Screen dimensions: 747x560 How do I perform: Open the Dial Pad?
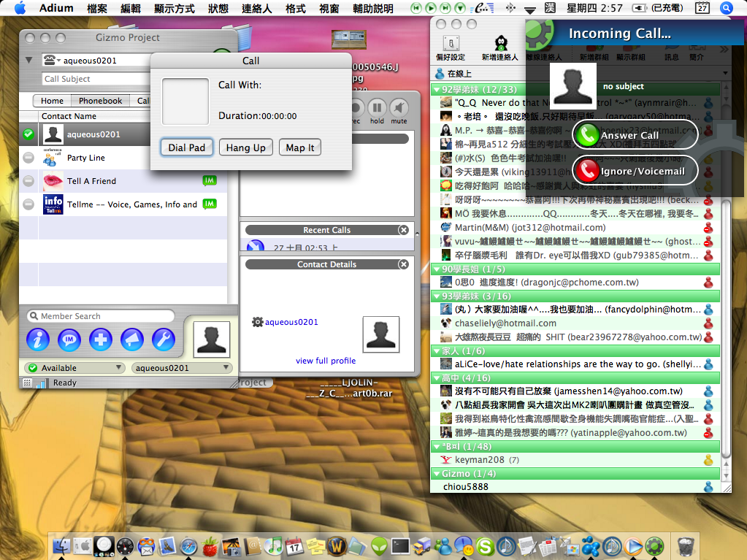click(186, 147)
